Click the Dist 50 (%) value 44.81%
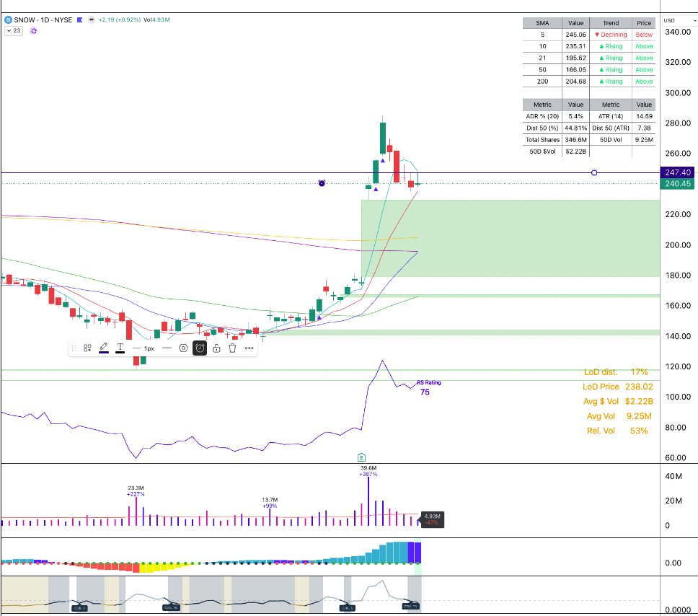698x616 pixels. (x=575, y=128)
